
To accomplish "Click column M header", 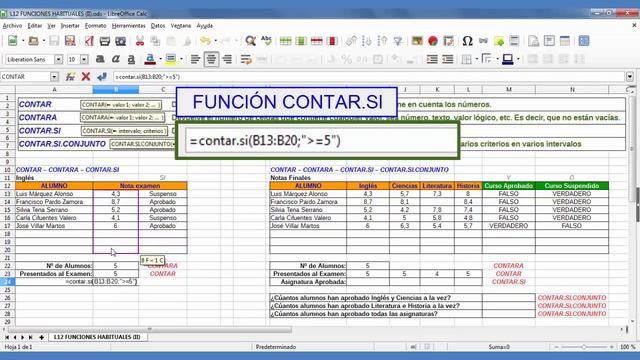I will tap(509, 89).
